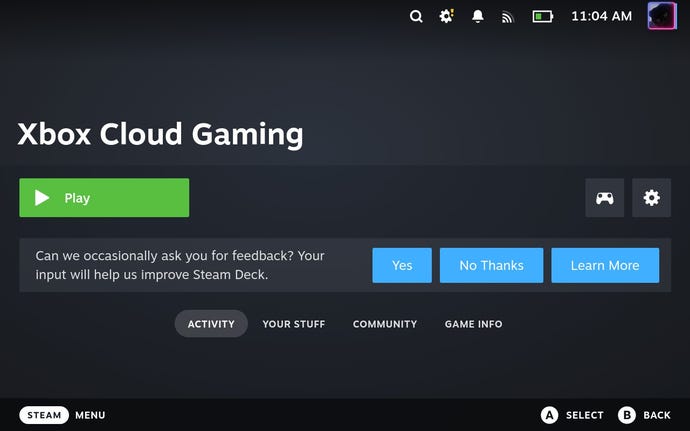
Task: Click the A Select footer hint
Action: 572,415
